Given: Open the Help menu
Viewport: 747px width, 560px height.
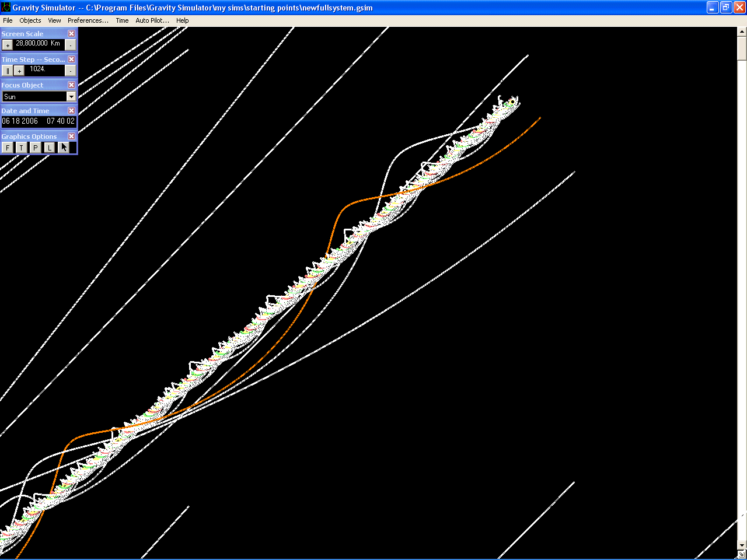Looking at the screenshot, I should (183, 20).
